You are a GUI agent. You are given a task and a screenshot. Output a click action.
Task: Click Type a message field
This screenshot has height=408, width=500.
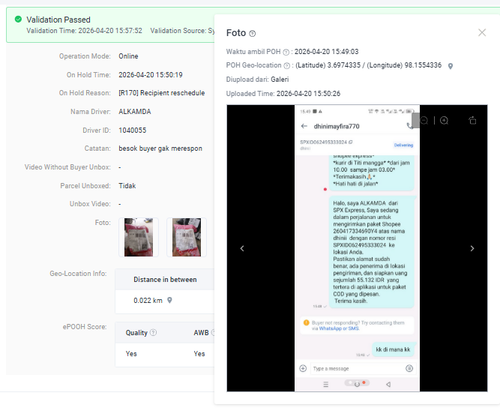point(357,368)
